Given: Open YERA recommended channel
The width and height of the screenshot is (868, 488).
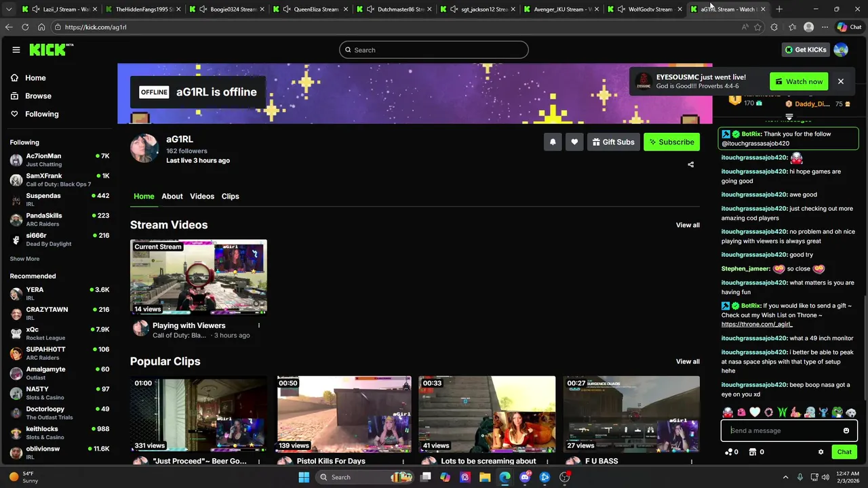Looking at the screenshot, I should [60, 293].
